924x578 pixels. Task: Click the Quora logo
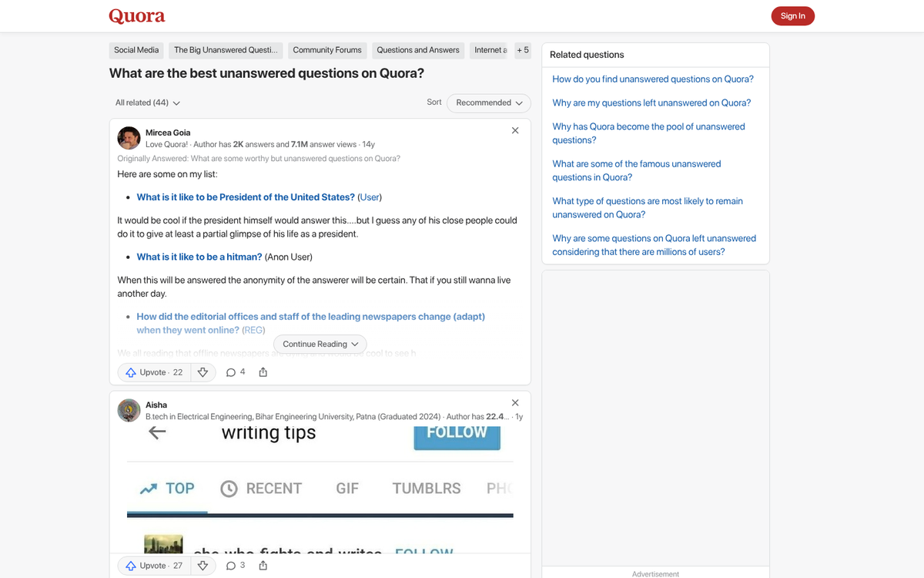[x=136, y=16]
